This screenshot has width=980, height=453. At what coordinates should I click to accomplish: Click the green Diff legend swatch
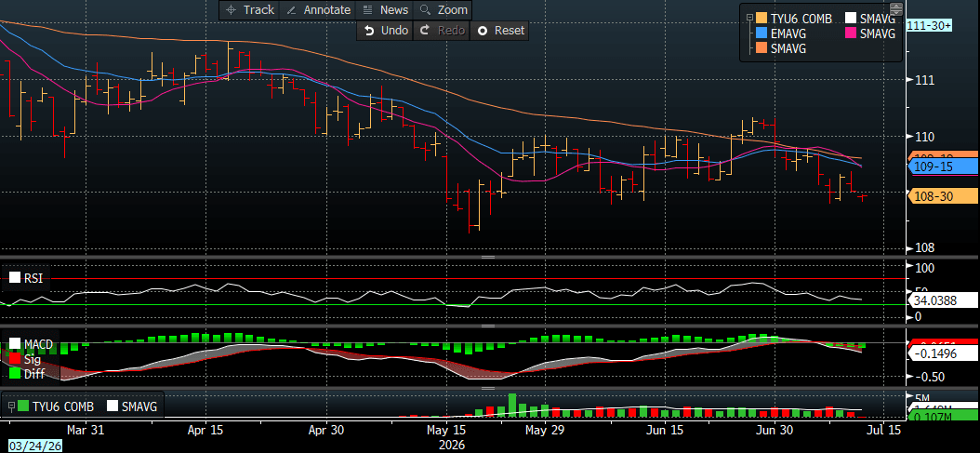point(14,373)
